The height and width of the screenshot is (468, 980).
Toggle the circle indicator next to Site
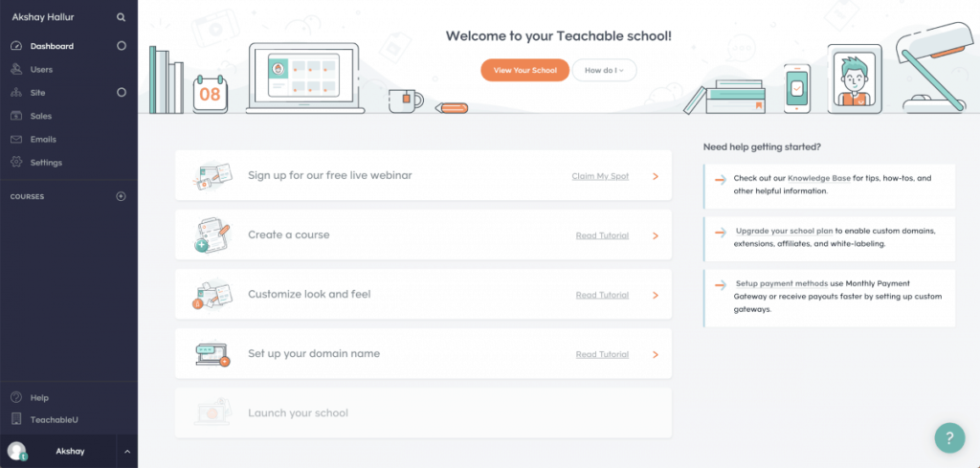click(x=122, y=93)
